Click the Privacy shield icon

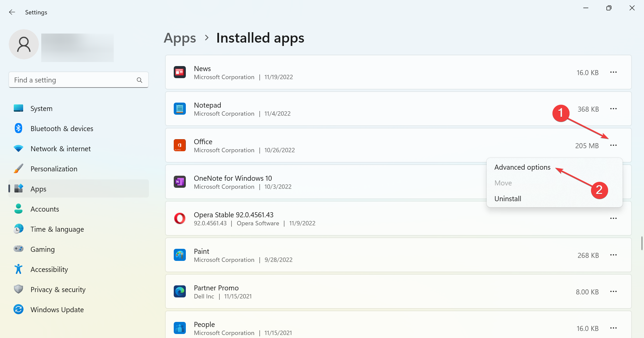coord(18,289)
